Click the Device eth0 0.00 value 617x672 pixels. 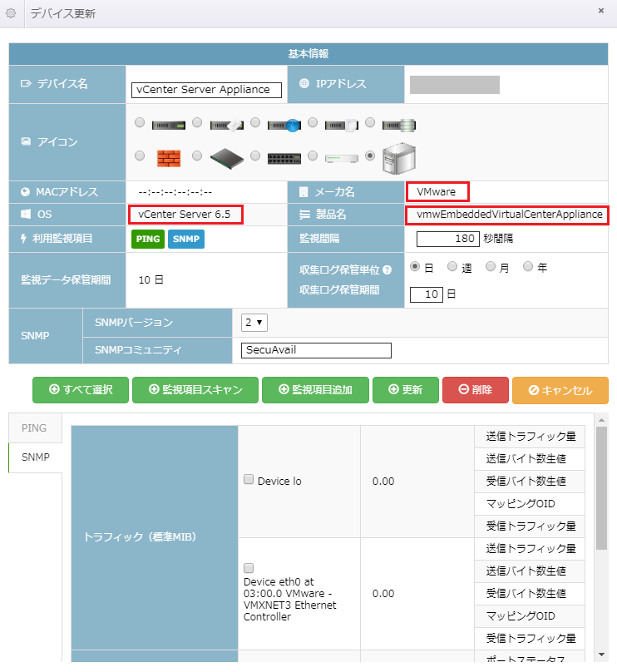point(383,594)
